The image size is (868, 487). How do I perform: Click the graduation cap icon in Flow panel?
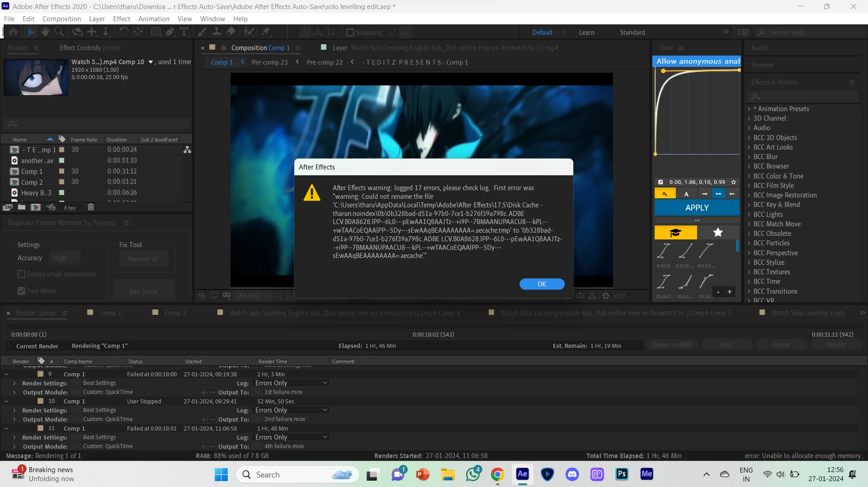pos(675,233)
